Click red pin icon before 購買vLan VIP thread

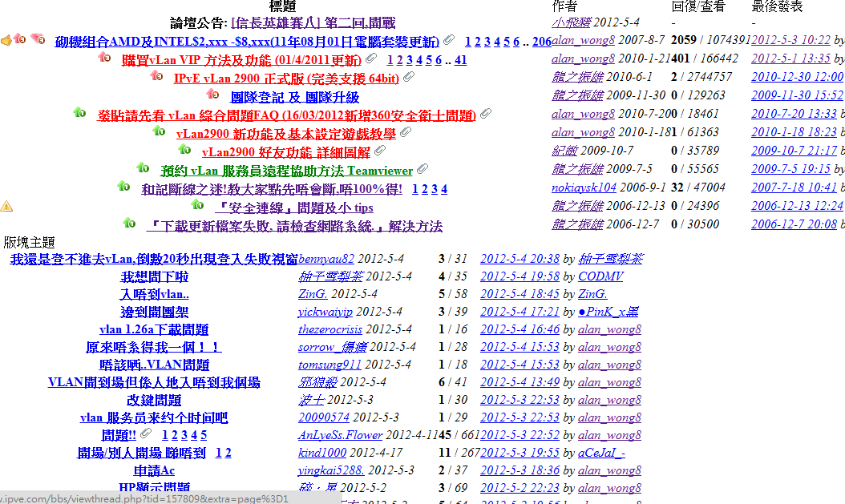(x=104, y=57)
